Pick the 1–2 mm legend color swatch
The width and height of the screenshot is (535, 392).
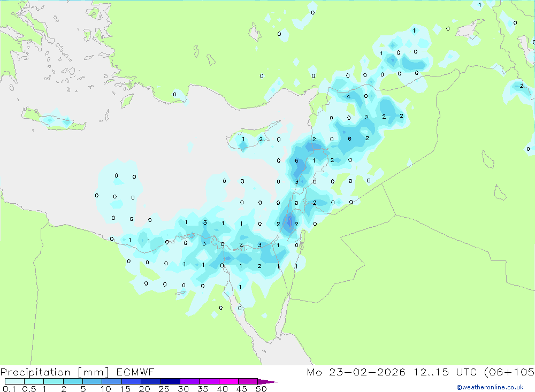[53, 381]
